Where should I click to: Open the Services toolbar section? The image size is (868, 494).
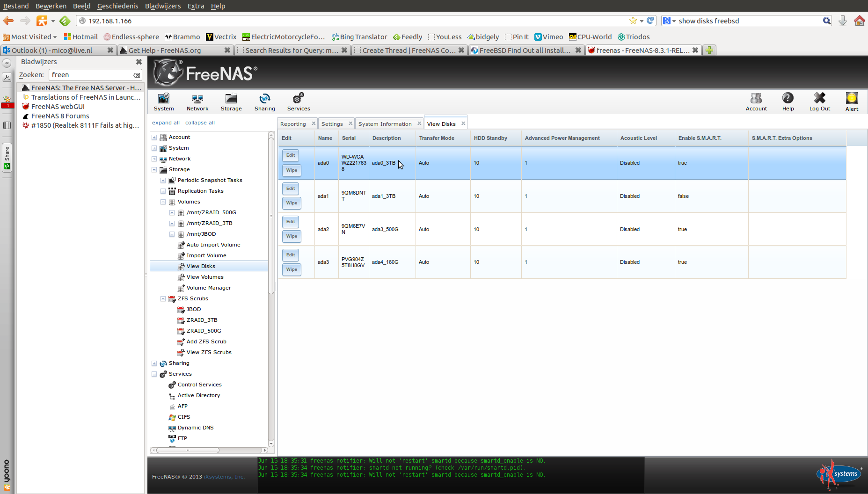click(299, 102)
